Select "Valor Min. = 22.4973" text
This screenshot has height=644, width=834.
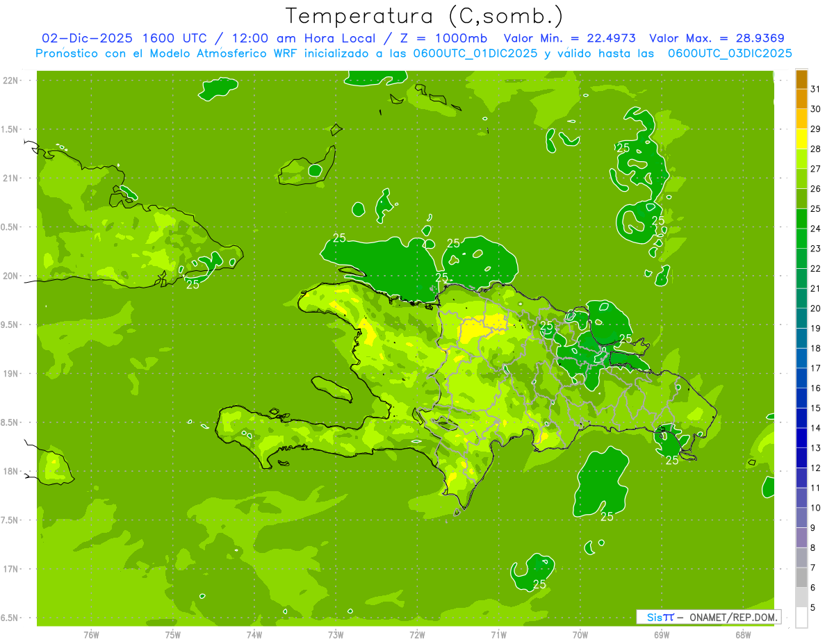(x=569, y=38)
